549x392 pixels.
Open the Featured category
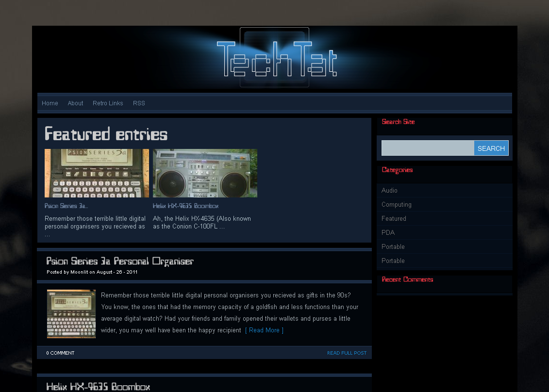tap(394, 218)
